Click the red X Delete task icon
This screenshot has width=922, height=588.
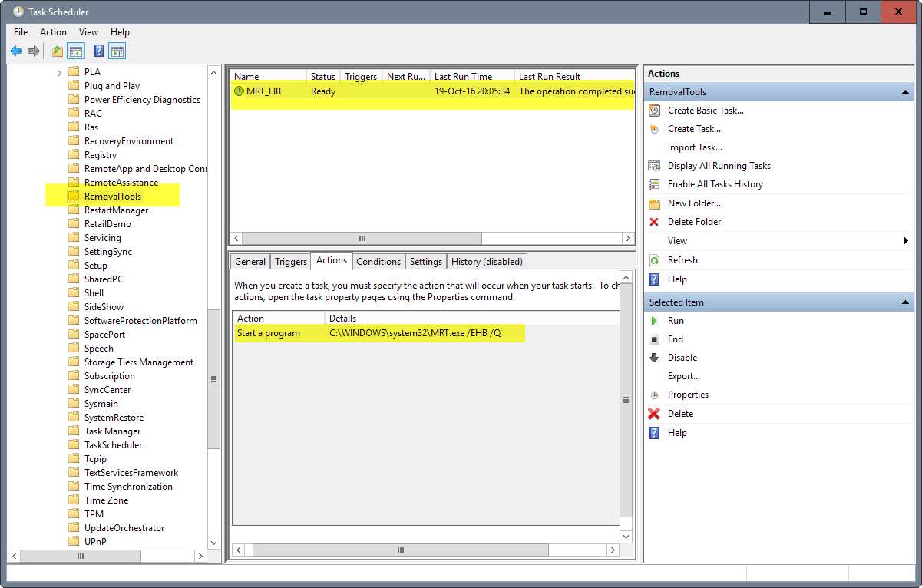pyautogui.click(x=654, y=414)
